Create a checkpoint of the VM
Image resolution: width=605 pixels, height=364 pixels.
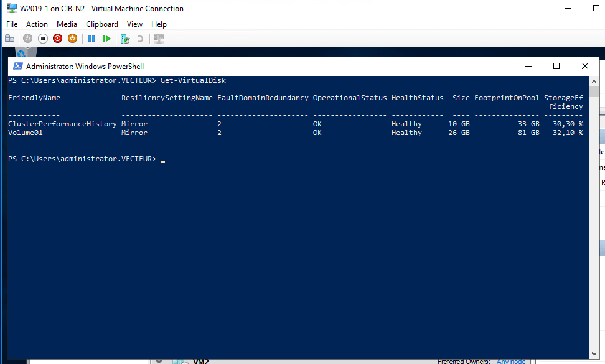[124, 38]
